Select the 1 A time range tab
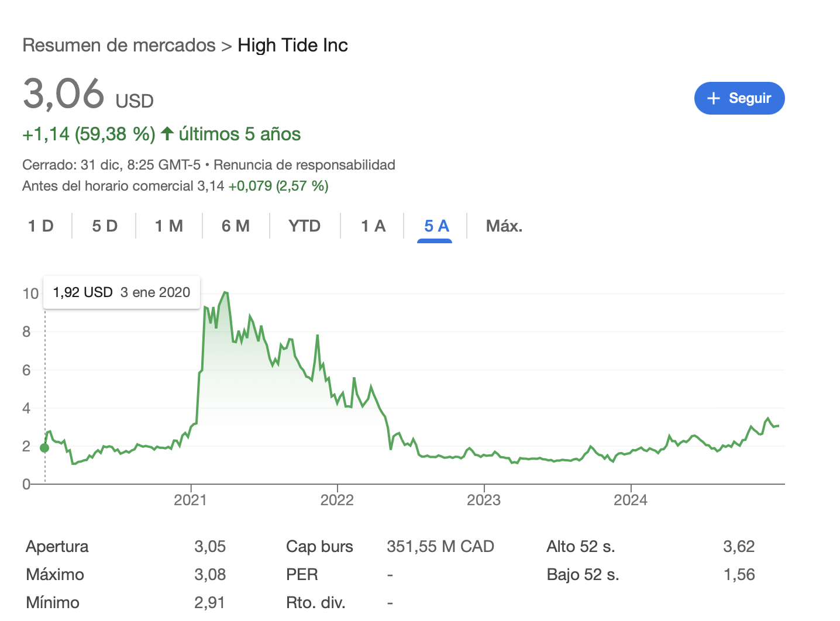 [x=373, y=226]
